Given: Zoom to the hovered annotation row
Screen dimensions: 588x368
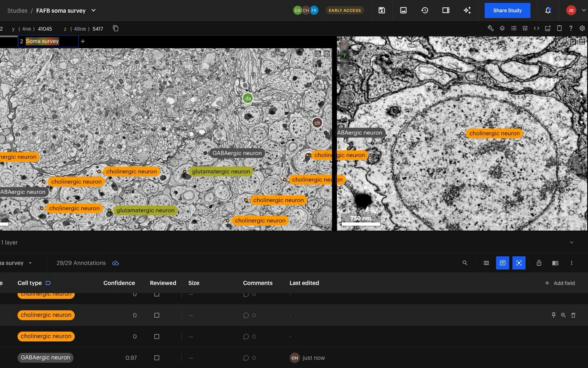Looking at the screenshot, I should tap(563, 315).
